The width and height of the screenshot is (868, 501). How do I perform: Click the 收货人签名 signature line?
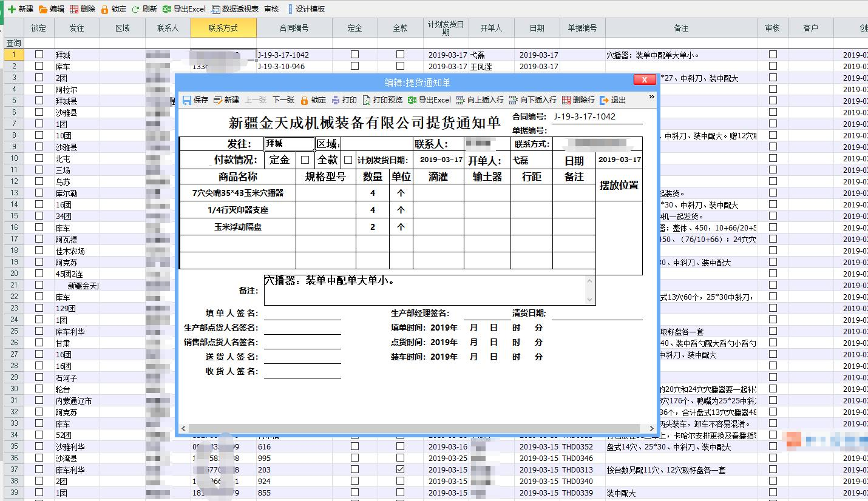pos(302,372)
